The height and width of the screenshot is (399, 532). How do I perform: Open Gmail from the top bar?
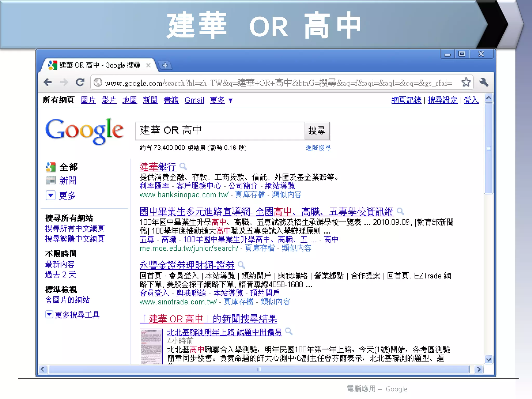(194, 100)
